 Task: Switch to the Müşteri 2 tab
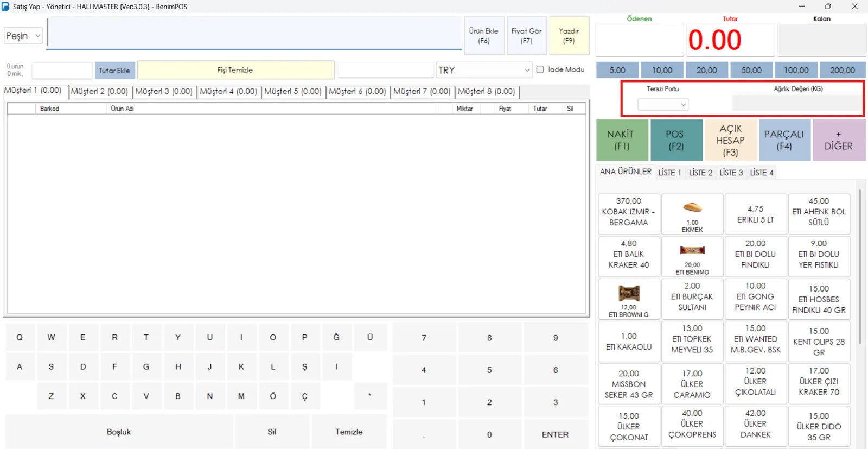click(99, 91)
